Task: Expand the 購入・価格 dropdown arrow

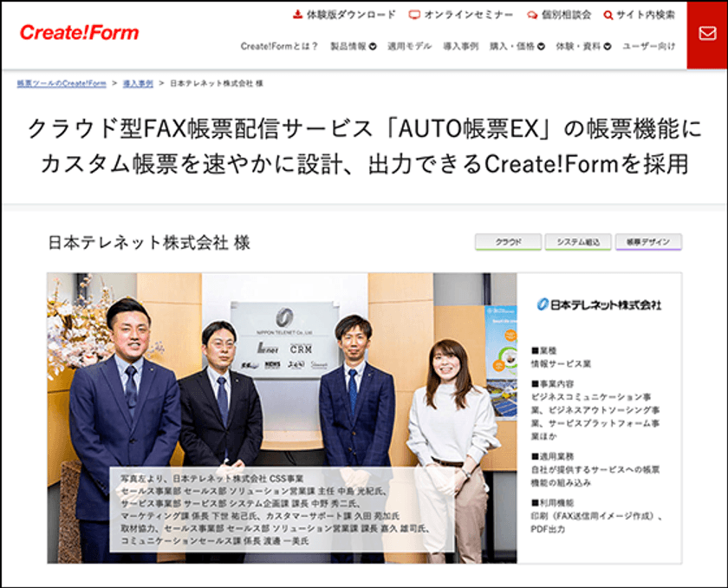Action: [541, 47]
